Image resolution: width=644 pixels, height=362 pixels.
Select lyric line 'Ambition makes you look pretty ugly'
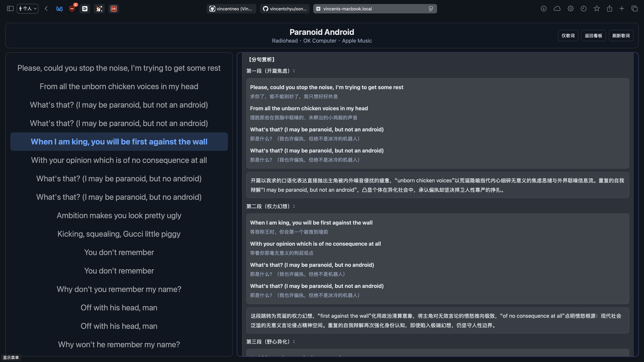click(x=119, y=215)
